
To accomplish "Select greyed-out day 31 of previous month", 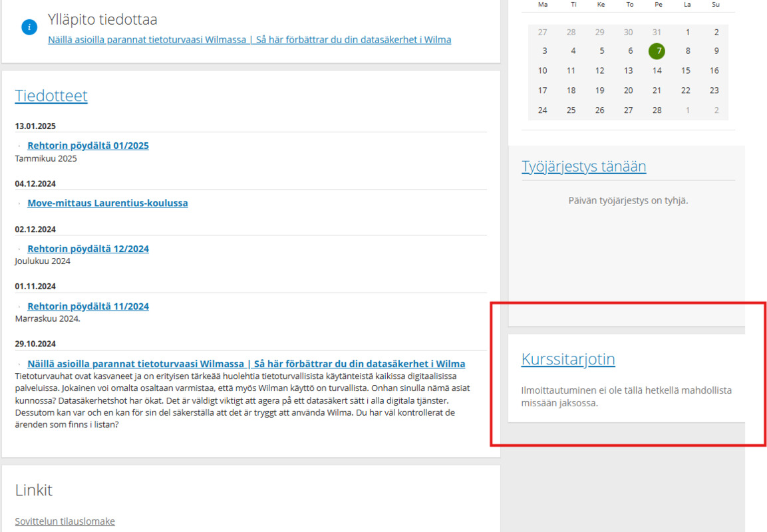I will point(657,32).
